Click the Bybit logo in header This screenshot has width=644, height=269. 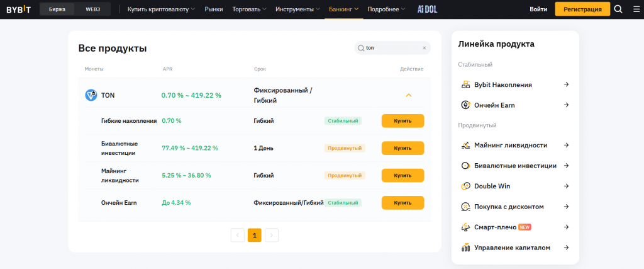click(18, 9)
